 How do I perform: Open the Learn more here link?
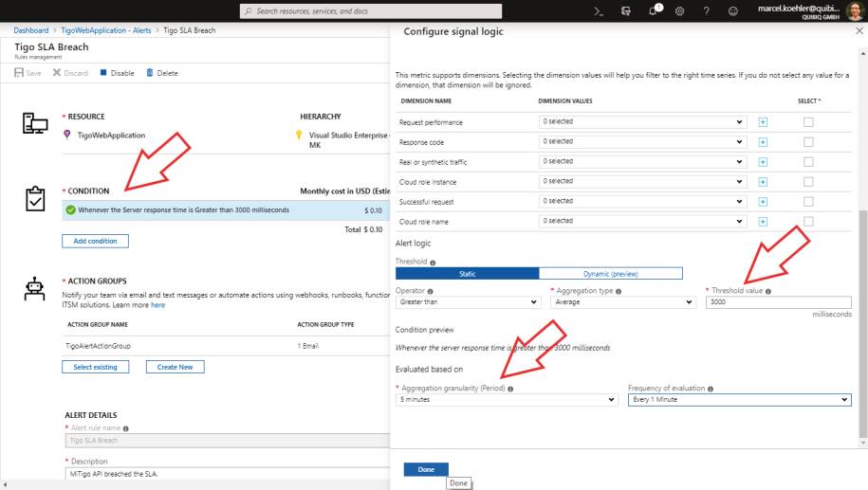[157, 305]
